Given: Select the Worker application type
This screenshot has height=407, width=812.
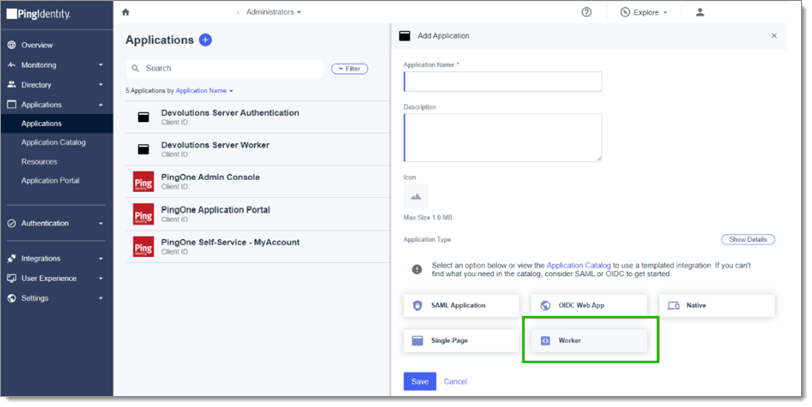Looking at the screenshot, I should click(x=589, y=341).
